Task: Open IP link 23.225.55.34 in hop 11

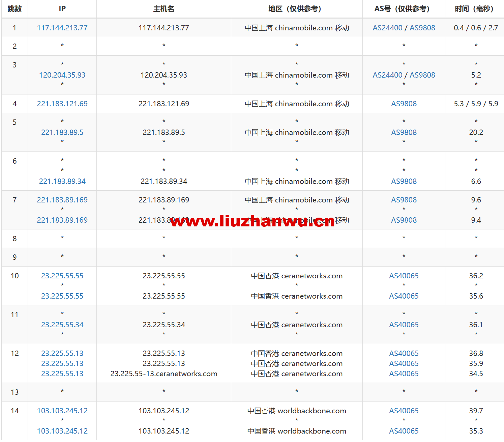Action: pyautogui.click(x=62, y=325)
